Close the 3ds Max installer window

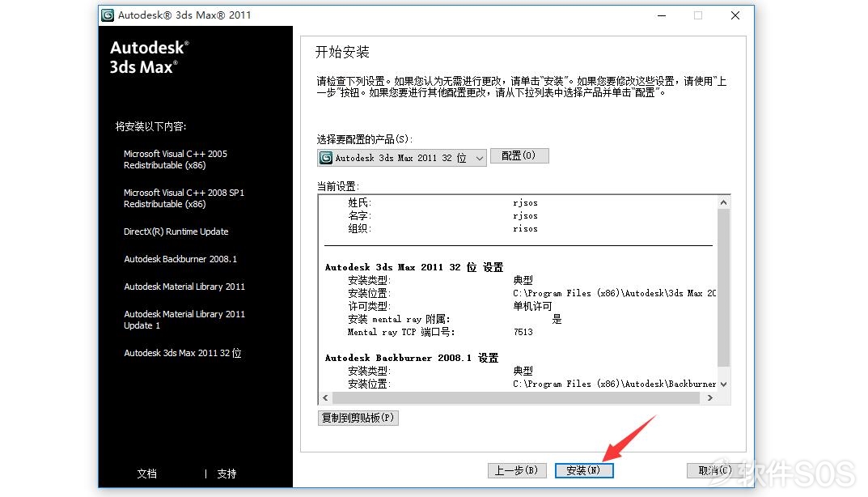click(x=735, y=15)
